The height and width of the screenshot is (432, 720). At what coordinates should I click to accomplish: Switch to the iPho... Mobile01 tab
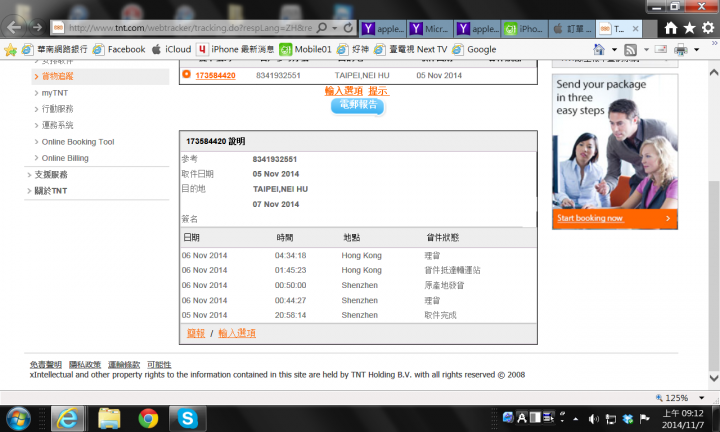tap(525, 29)
